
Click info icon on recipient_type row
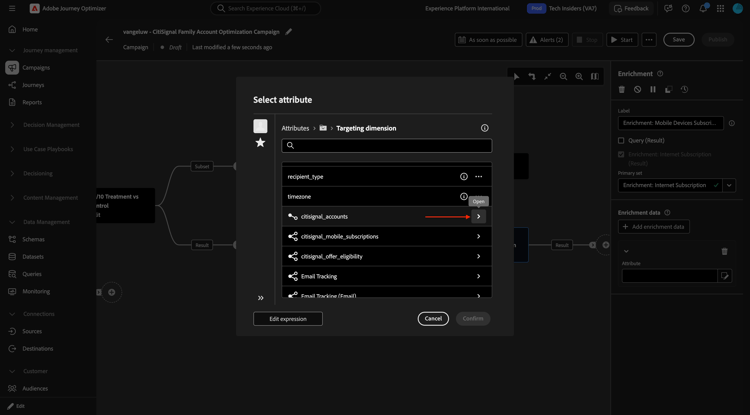463,176
